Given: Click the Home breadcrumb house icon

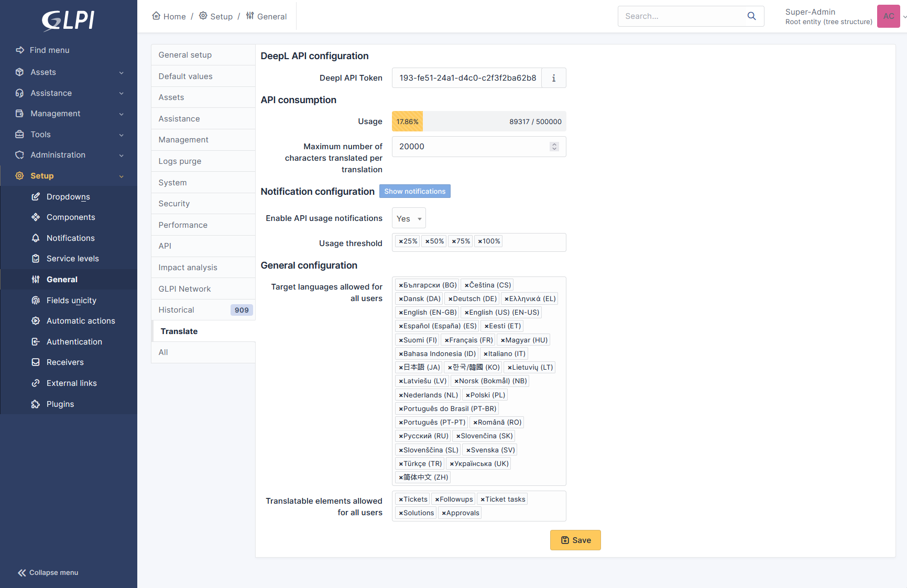Looking at the screenshot, I should click(156, 16).
